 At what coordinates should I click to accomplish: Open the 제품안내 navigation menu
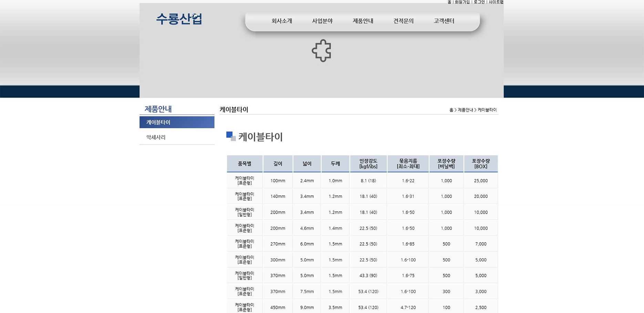click(363, 21)
